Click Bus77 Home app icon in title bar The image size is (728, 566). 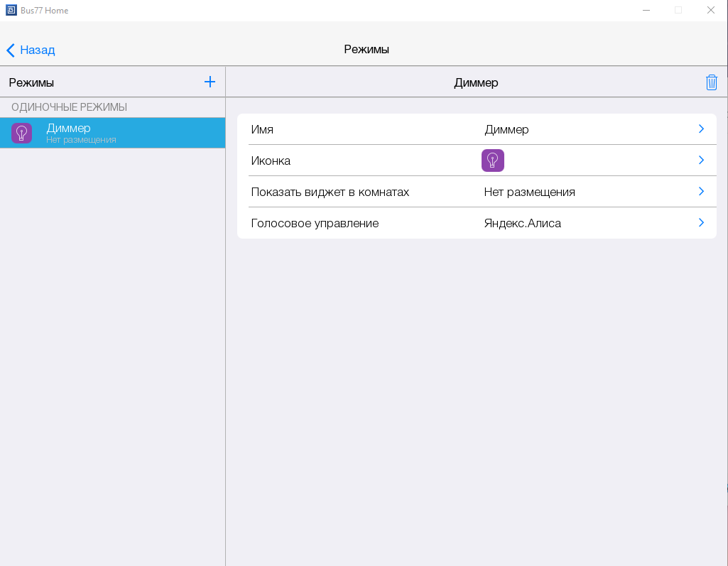click(11, 11)
